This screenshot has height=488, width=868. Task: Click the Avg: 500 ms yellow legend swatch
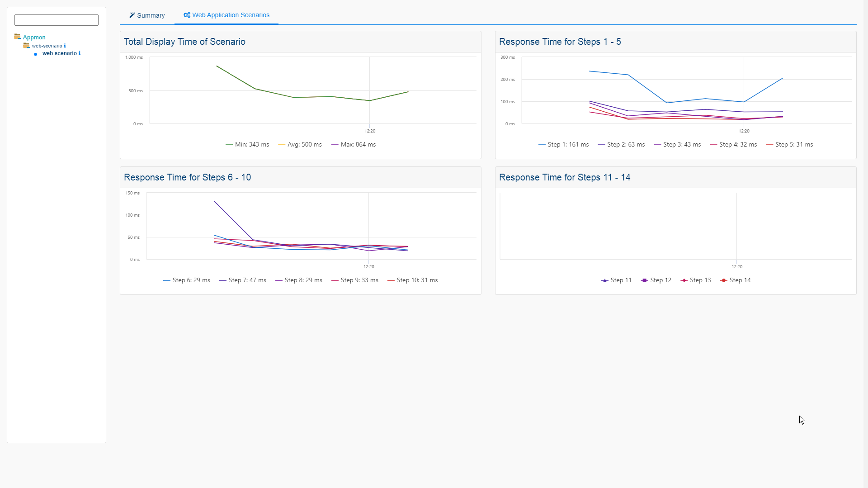click(282, 145)
